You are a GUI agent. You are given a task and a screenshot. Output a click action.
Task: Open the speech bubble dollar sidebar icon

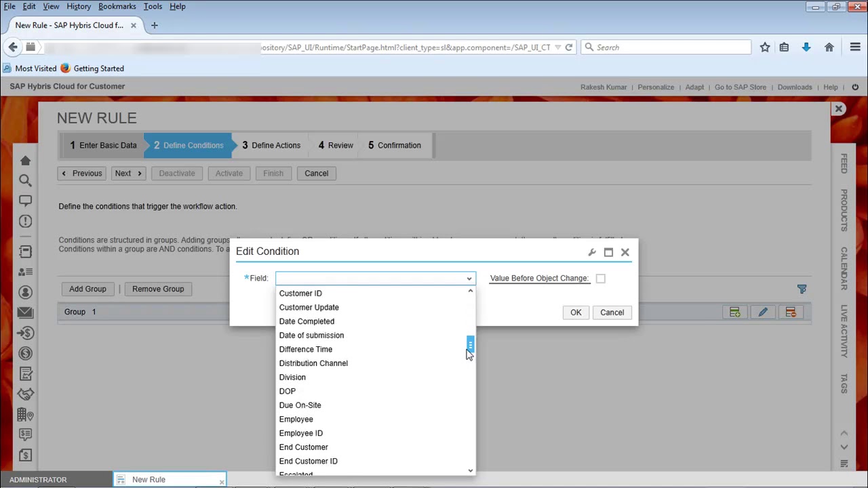[x=25, y=434]
